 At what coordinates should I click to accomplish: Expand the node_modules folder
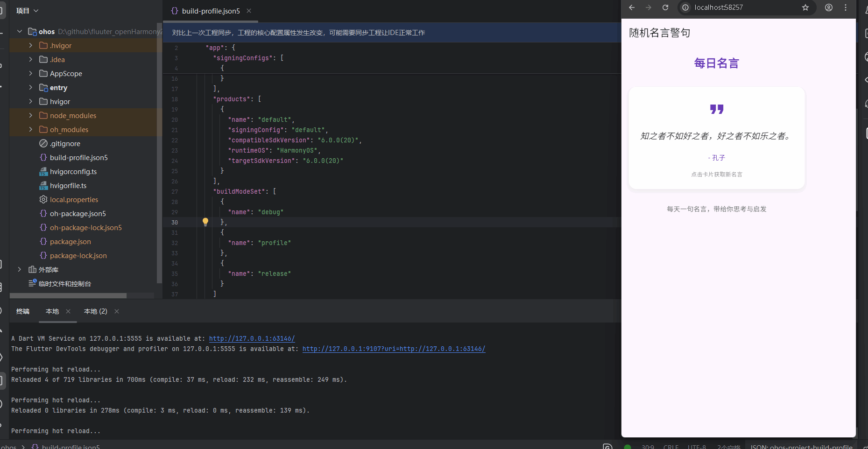tap(30, 115)
